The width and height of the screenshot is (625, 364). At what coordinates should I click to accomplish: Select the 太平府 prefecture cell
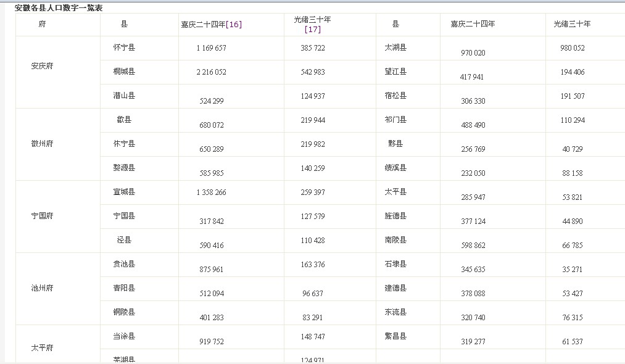click(42, 348)
